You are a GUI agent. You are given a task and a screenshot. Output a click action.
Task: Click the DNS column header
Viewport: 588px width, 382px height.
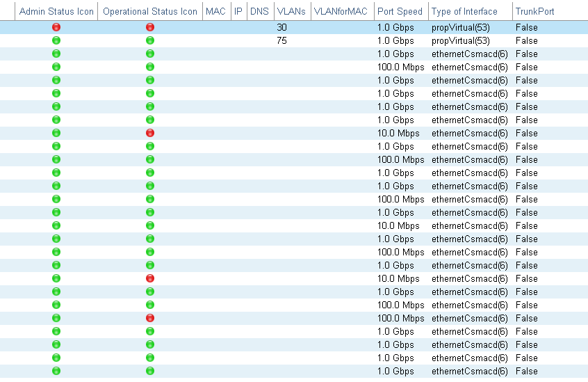(x=259, y=11)
